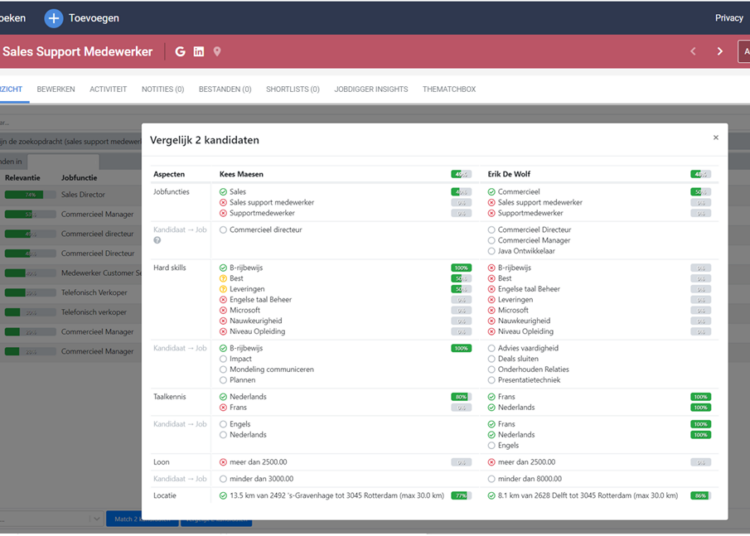Select the Presentatietechniek radio option
This screenshot has height=536, width=750.
click(491, 380)
